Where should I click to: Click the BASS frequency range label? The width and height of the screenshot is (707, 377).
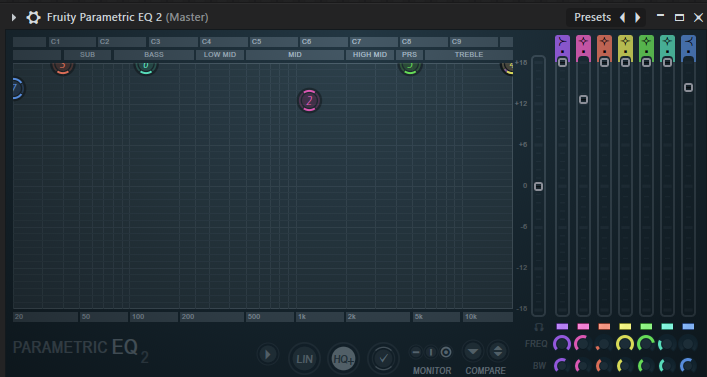click(x=154, y=55)
